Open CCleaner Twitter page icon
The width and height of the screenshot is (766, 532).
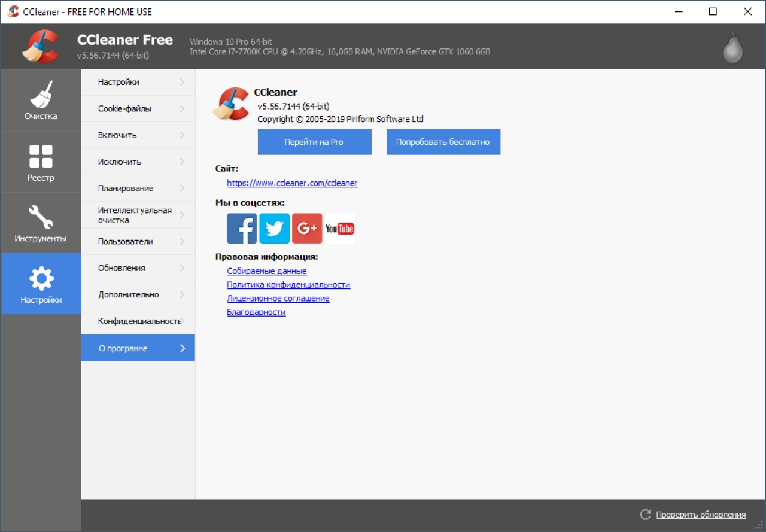point(275,229)
